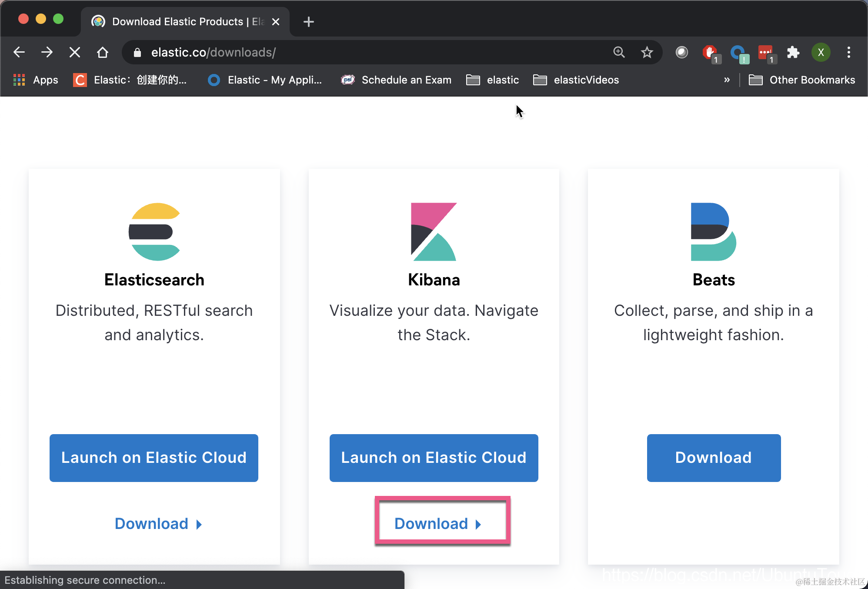Click the browser forward arrow
The height and width of the screenshot is (589, 868).
coord(47,53)
